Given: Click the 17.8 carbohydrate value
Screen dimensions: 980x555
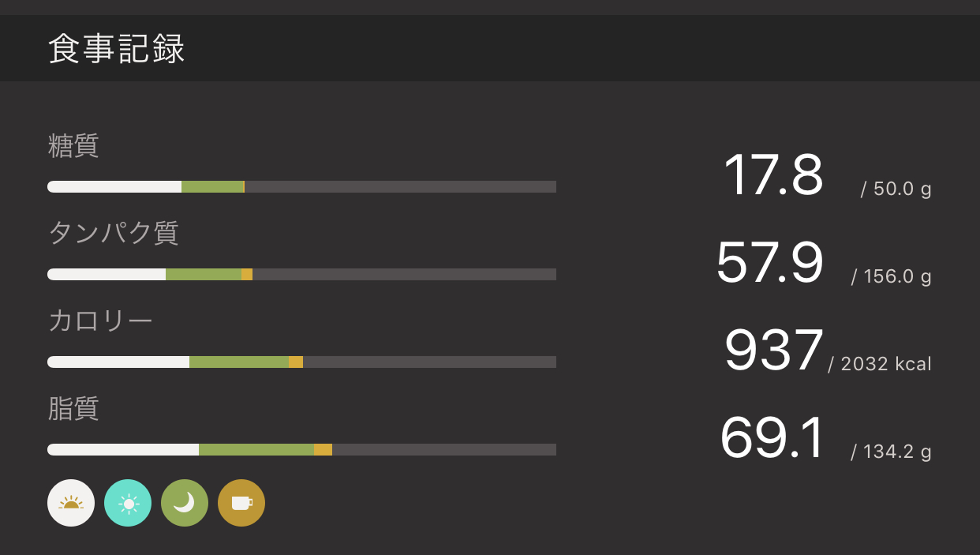Looking at the screenshot, I should point(772,175).
